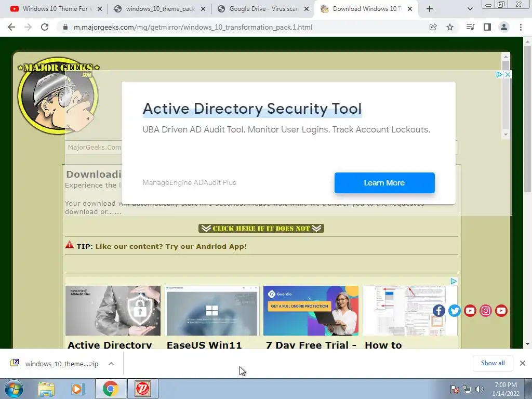Image resolution: width=532 pixels, height=399 pixels.
Task: Click the address bar URL
Action: point(193,27)
